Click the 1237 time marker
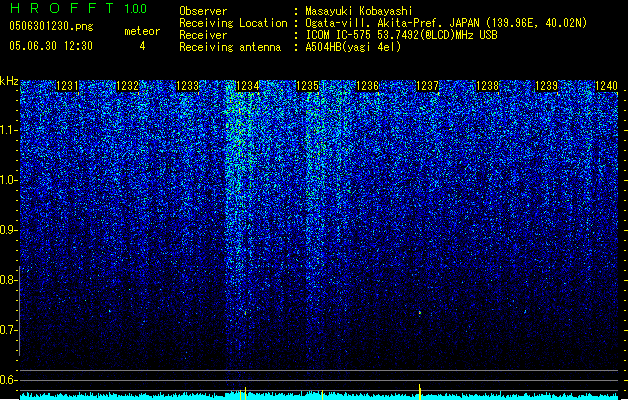Viewport: 629px width, 400px height. tap(427, 86)
